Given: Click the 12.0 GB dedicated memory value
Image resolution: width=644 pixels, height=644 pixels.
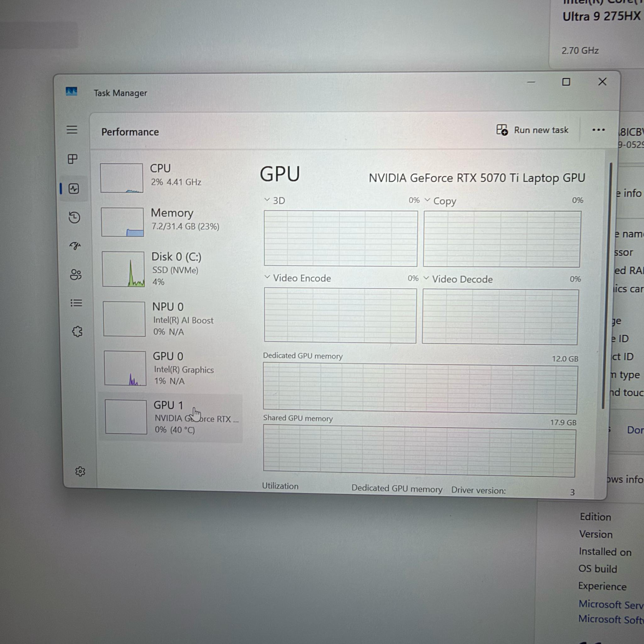Looking at the screenshot, I should point(565,359).
